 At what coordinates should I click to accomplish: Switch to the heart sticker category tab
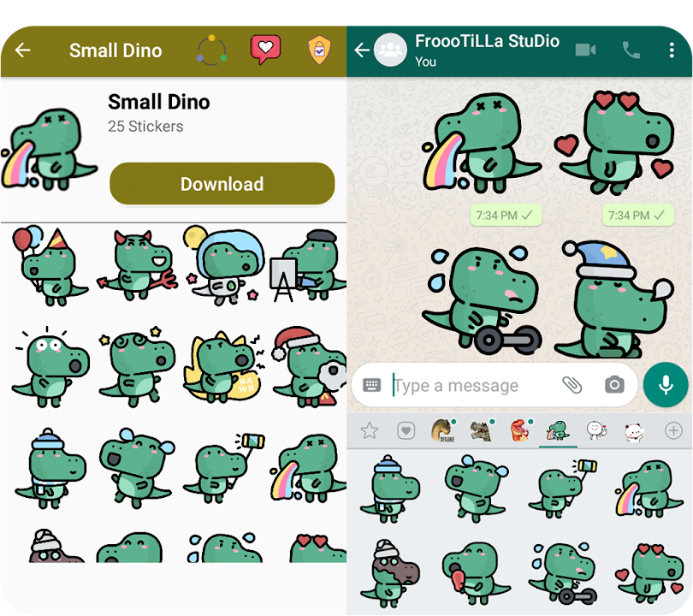click(x=406, y=431)
